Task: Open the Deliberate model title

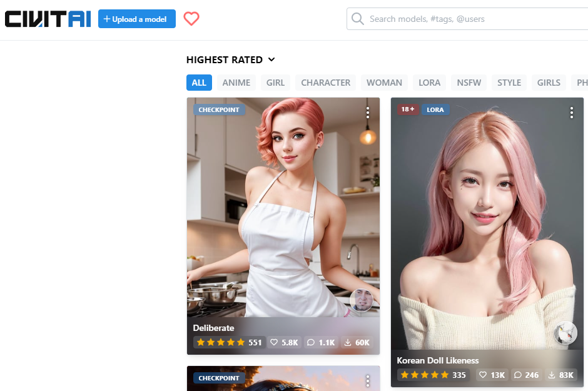Action: tap(214, 328)
